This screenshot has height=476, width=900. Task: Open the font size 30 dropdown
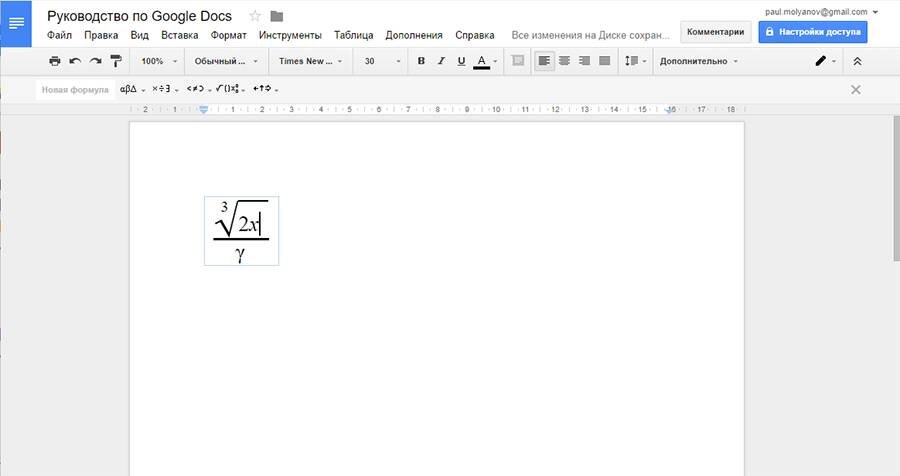coord(382,61)
